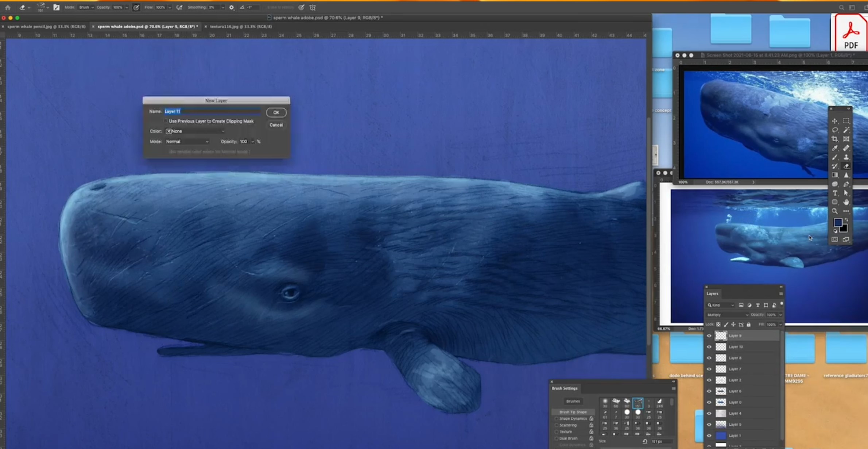Enable Shape Dynamics in Brush Settings
868x449 pixels.
(557, 419)
